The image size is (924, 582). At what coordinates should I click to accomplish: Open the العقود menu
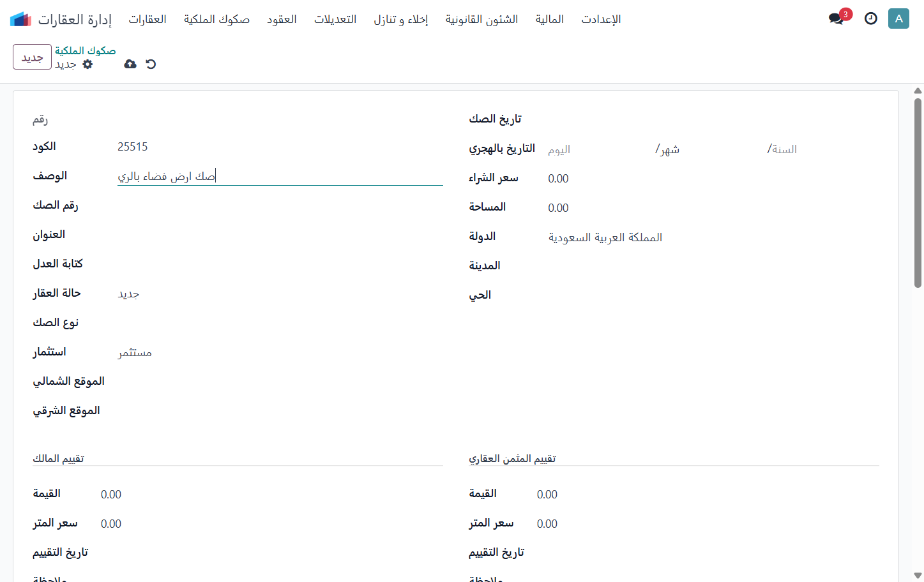(x=282, y=19)
